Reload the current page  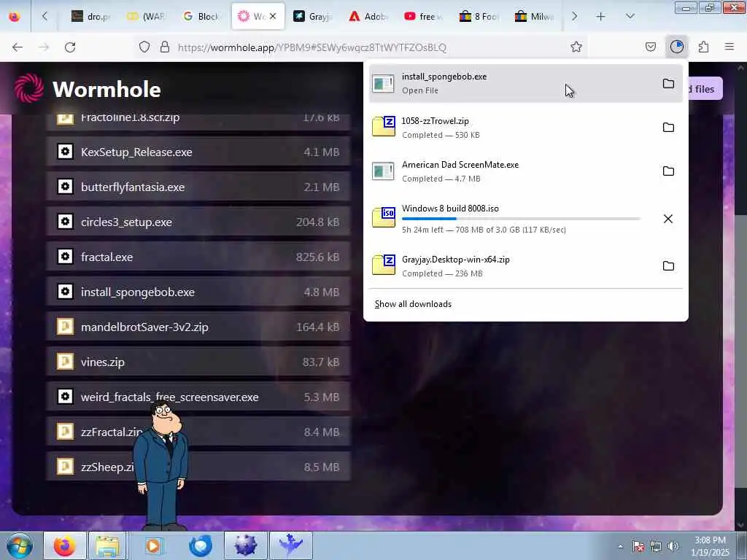pos(70,47)
